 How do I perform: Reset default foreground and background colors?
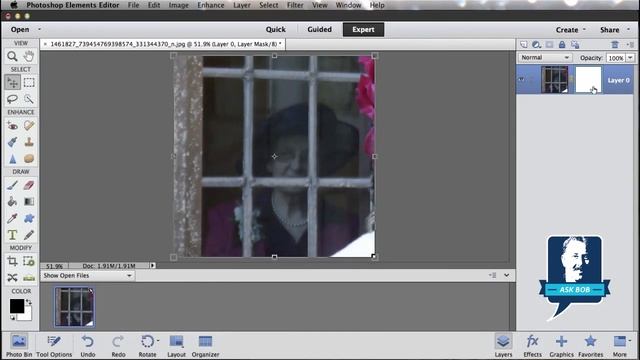point(12,318)
